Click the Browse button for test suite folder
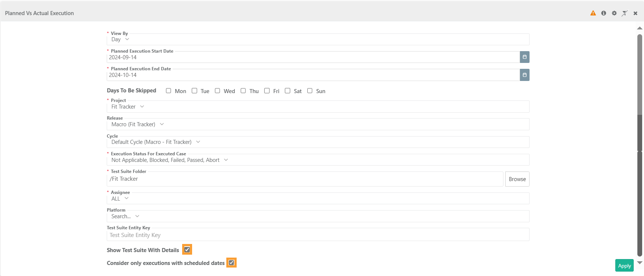The height and width of the screenshot is (276, 644). click(x=517, y=179)
